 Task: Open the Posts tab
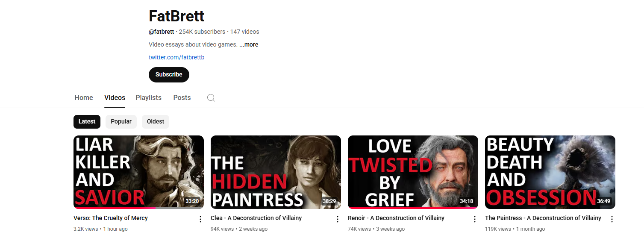click(x=182, y=97)
